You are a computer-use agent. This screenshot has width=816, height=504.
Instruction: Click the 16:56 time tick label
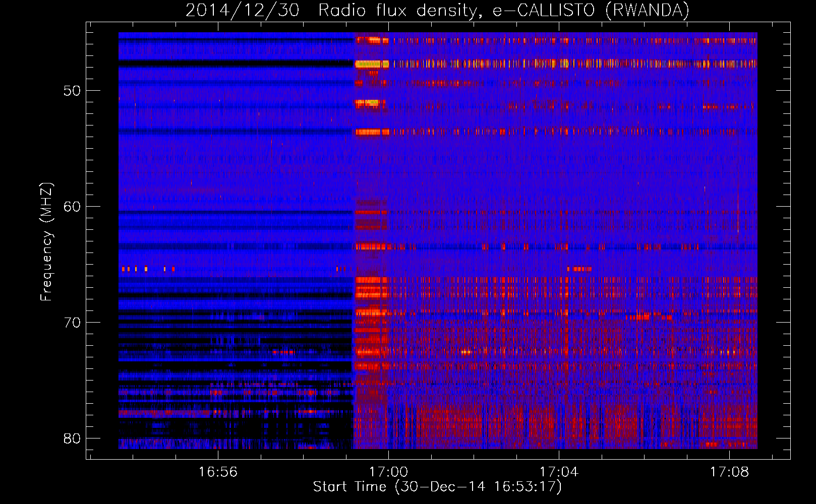tap(218, 472)
